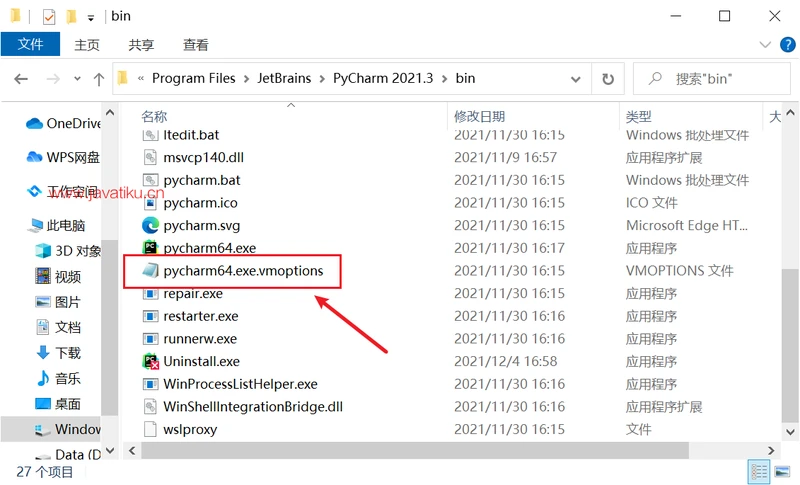Click the refresh button beside address bar
This screenshot has width=800, height=485.
(607, 78)
